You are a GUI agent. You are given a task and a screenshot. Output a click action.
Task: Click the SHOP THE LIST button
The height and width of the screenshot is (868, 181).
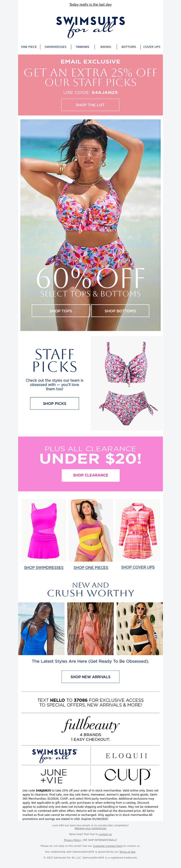pos(90,105)
